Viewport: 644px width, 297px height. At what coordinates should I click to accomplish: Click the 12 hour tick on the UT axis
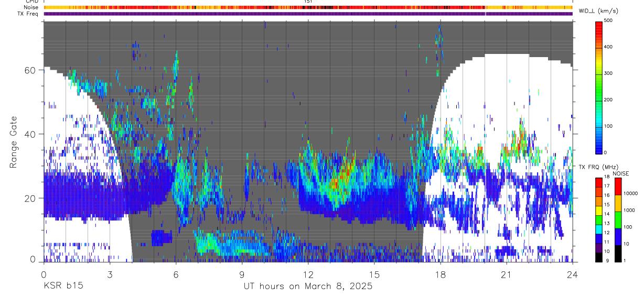coord(308,274)
